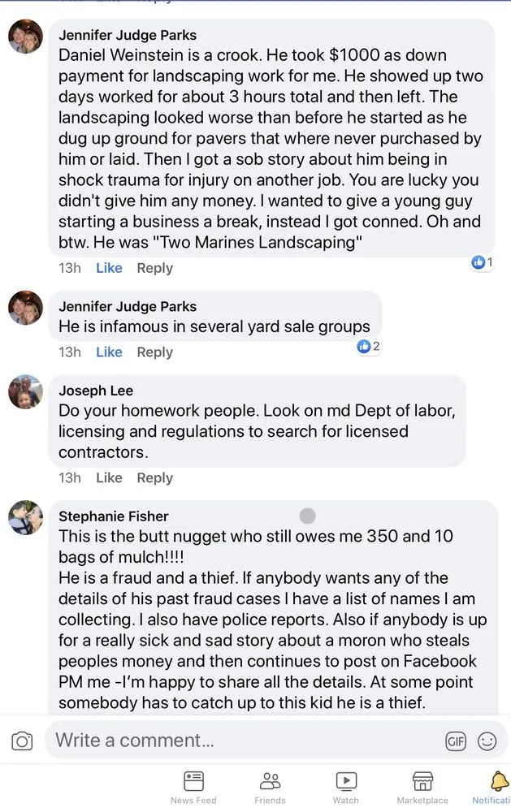Open Stephanie Fisher's profile name
511x812 pixels.
pos(114,516)
